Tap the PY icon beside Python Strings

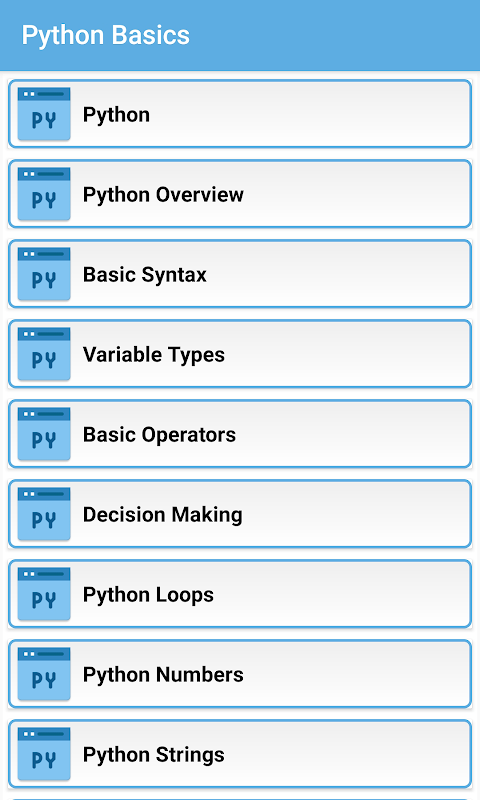[44, 754]
